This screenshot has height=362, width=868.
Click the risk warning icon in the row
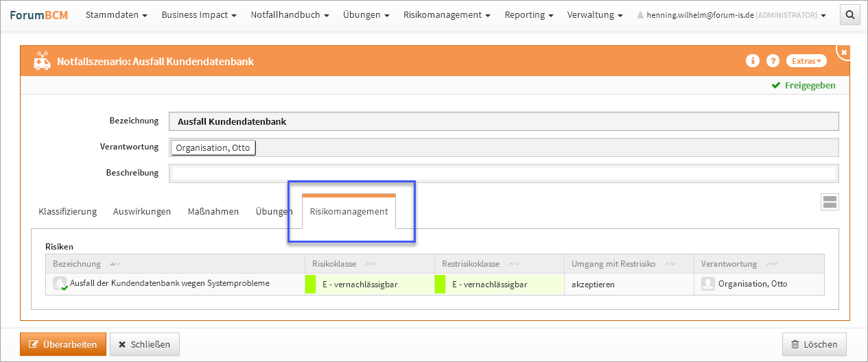60,284
